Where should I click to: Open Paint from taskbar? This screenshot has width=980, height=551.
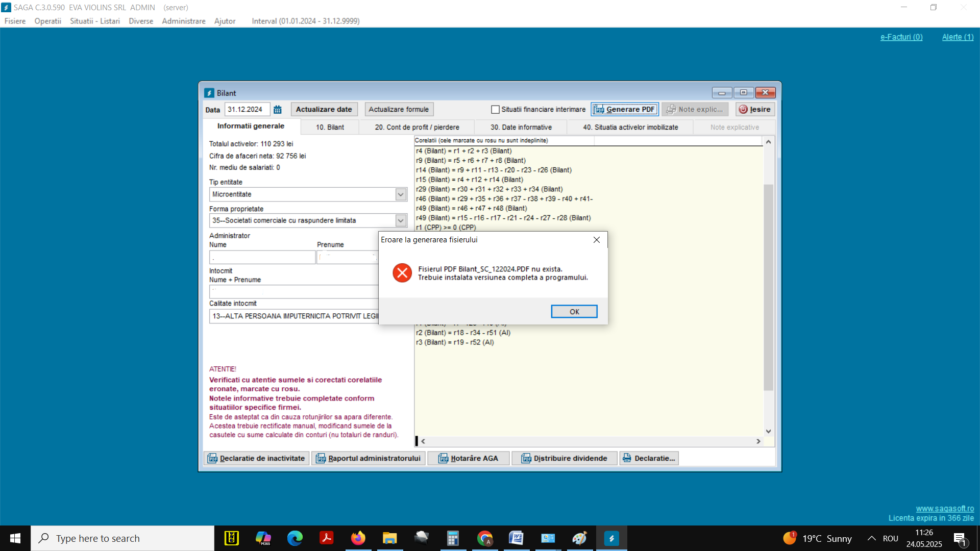click(x=580, y=538)
